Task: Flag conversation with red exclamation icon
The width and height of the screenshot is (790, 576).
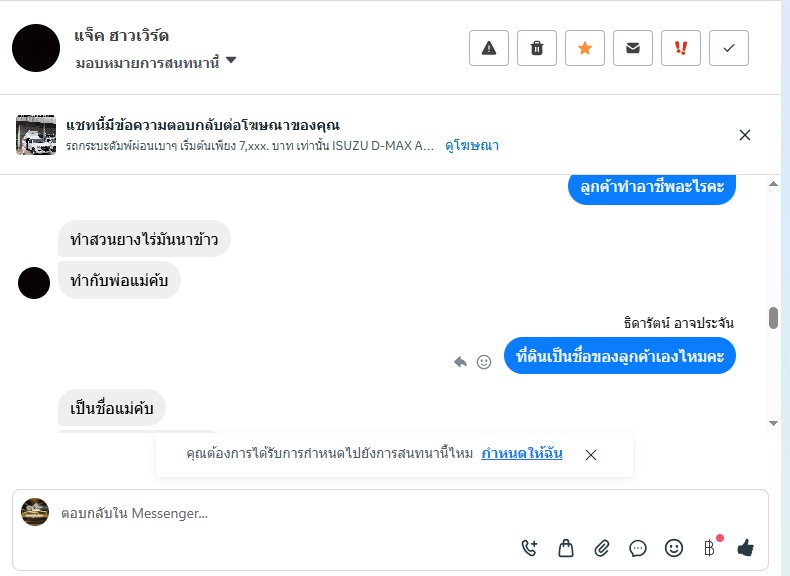Action: pyautogui.click(x=681, y=48)
